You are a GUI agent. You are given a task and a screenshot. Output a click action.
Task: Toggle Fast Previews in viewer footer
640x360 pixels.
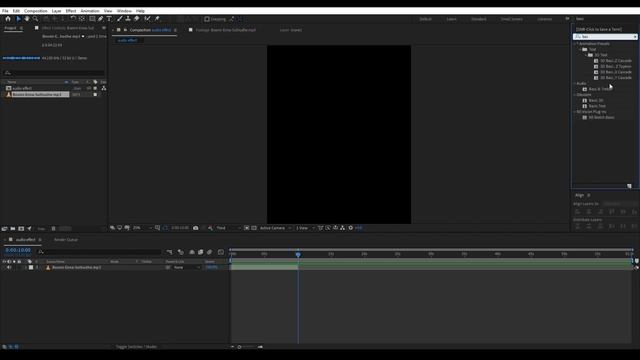pyautogui.click(x=328, y=228)
